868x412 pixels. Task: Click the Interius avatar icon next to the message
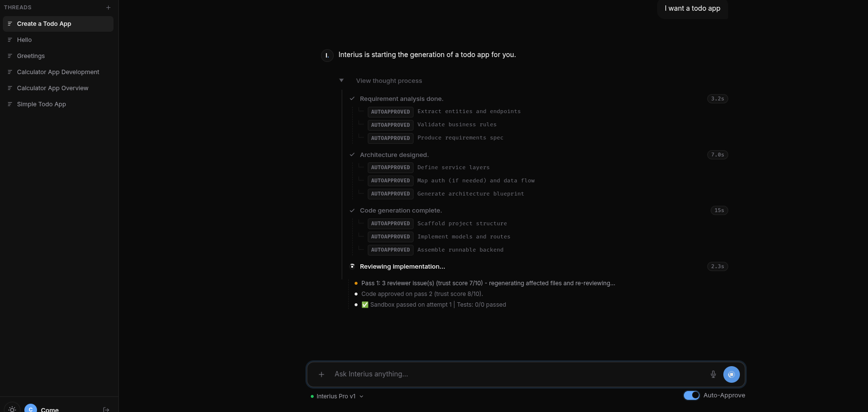click(x=327, y=55)
